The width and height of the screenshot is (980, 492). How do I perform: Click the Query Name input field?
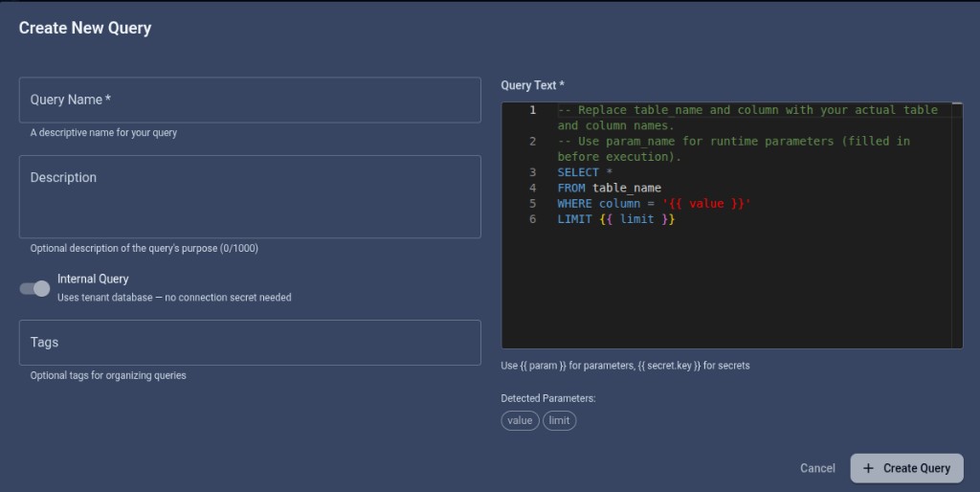[250, 100]
